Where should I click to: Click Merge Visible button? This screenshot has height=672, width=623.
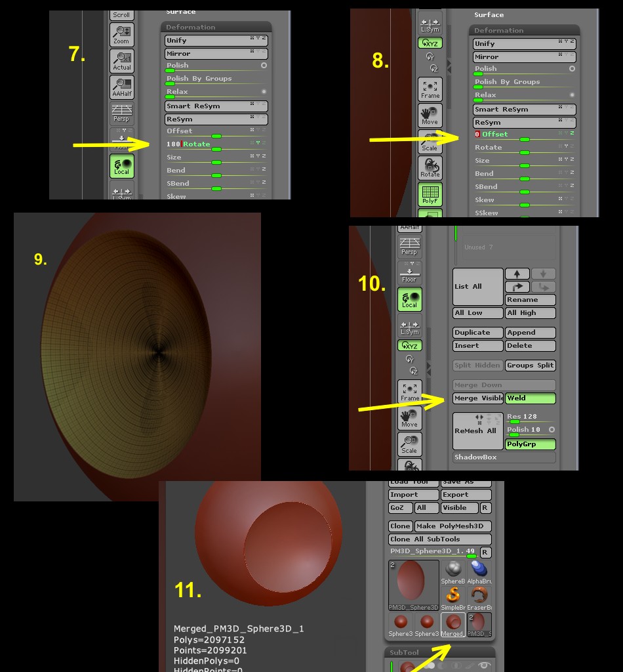point(478,398)
